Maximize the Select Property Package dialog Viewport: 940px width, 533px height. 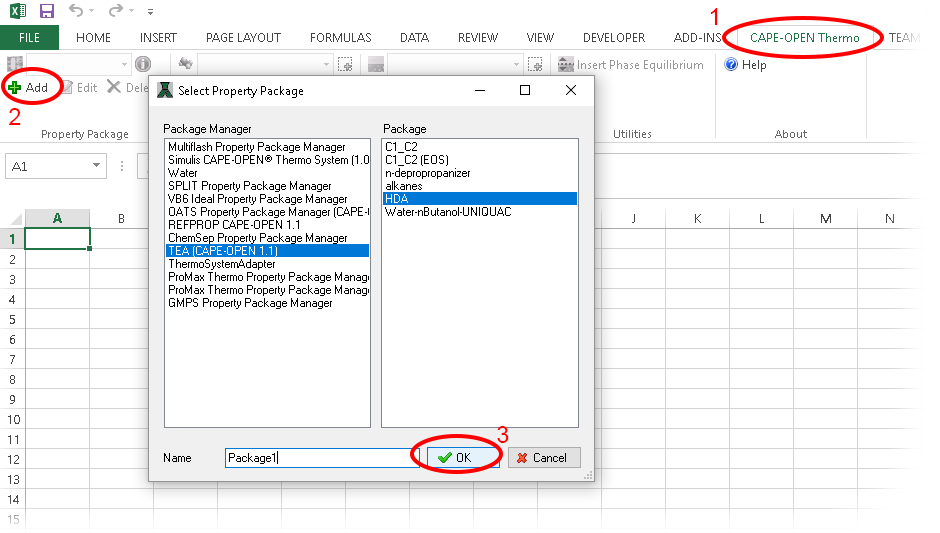click(x=525, y=90)
